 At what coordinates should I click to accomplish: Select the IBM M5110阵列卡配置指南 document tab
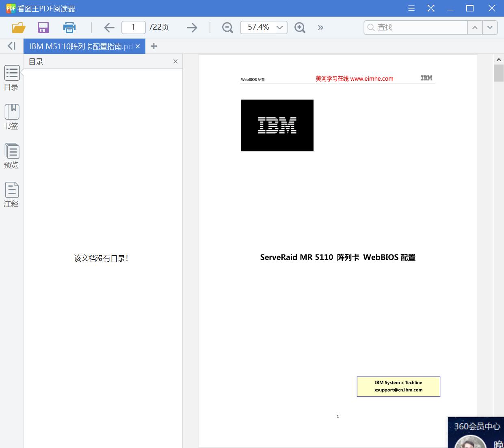(x=79, y=46)
